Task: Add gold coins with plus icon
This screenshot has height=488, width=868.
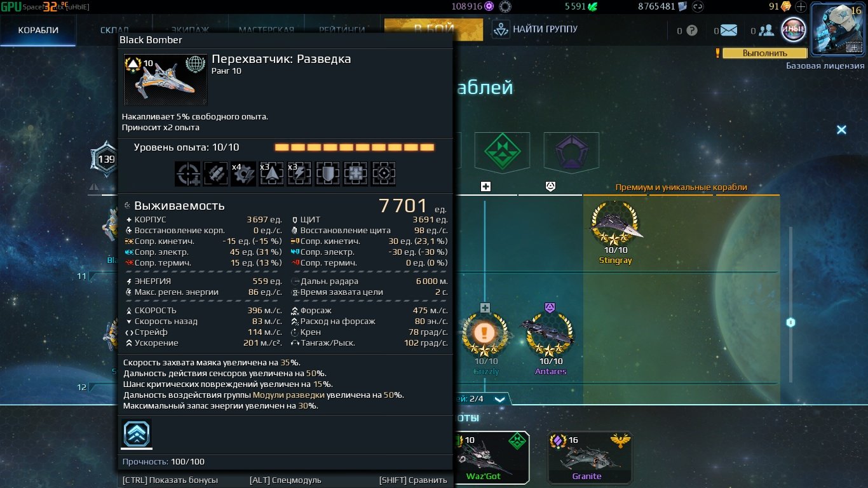Action: click(801, 7)
